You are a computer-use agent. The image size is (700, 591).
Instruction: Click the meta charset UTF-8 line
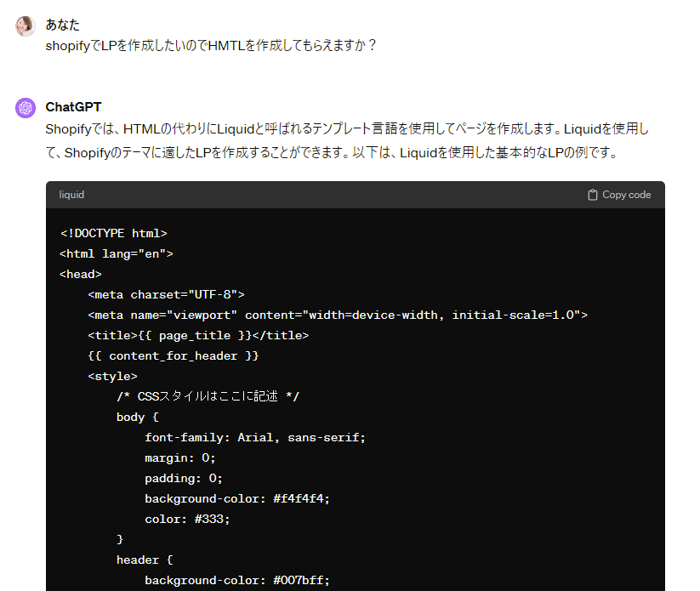166,295
